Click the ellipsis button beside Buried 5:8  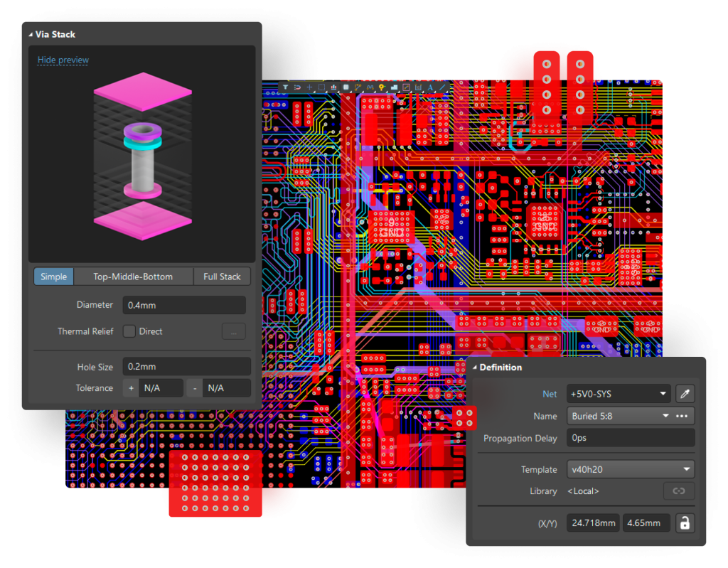(x=682, y=416)
